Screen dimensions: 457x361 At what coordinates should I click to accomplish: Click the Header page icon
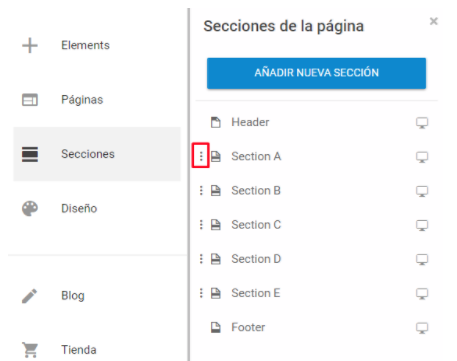(x=216, y=122)
